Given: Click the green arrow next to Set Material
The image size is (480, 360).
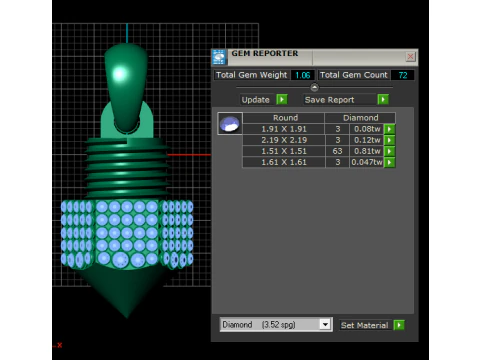Looking at the screenshot, I should (x=399, y=325).
